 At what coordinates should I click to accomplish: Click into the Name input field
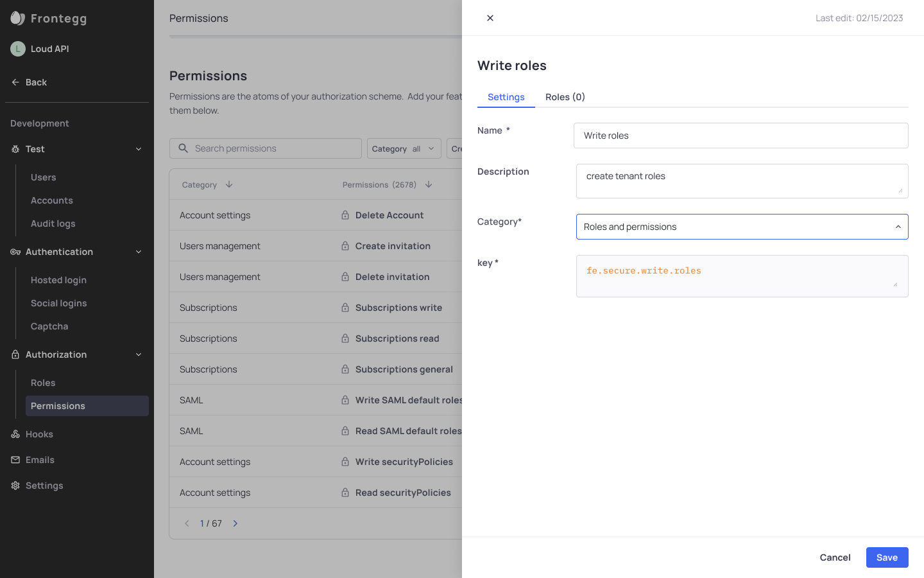pos(740,136)
